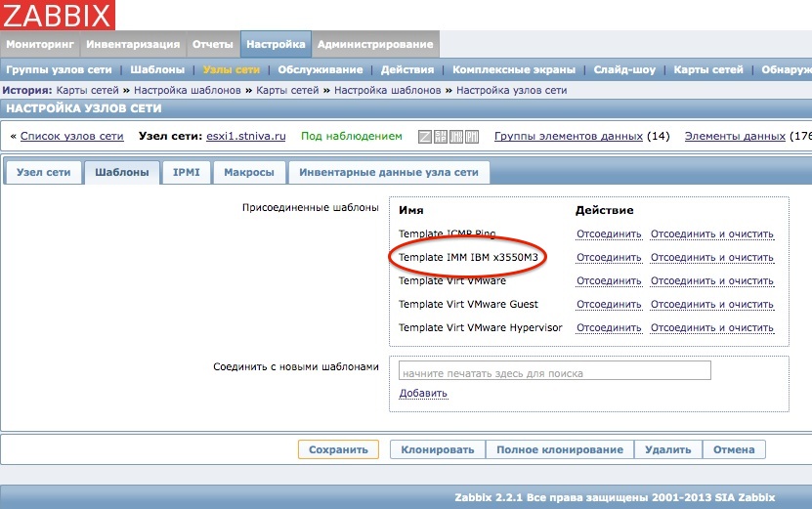
Task: Switch to the IPMI tab
Action: (x=187, y=172)
